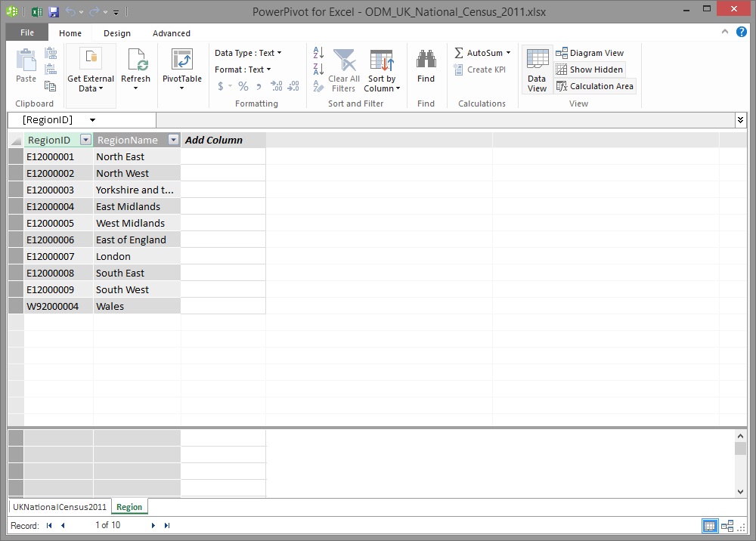Select the Wales cell
The width and height of the screenshot is (756, 541).
pyautogui.click(x=137, y=306)
